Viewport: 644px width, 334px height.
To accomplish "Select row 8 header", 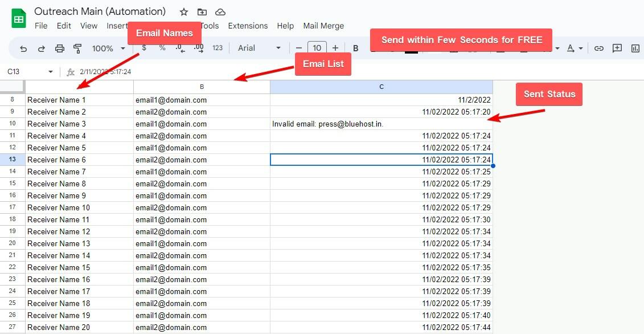I will pyautogui.click(x=13, y=100).
